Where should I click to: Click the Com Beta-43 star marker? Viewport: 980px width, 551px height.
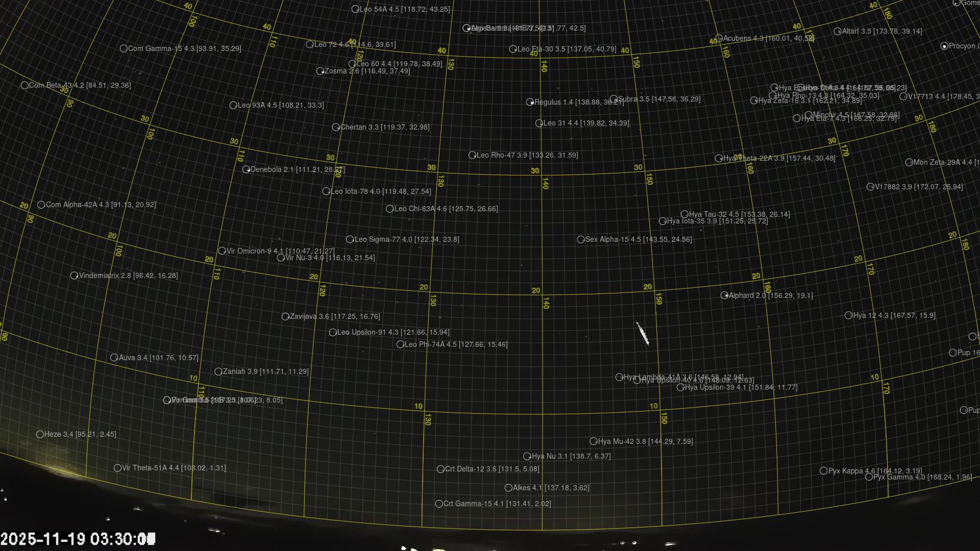pos(24,85)
